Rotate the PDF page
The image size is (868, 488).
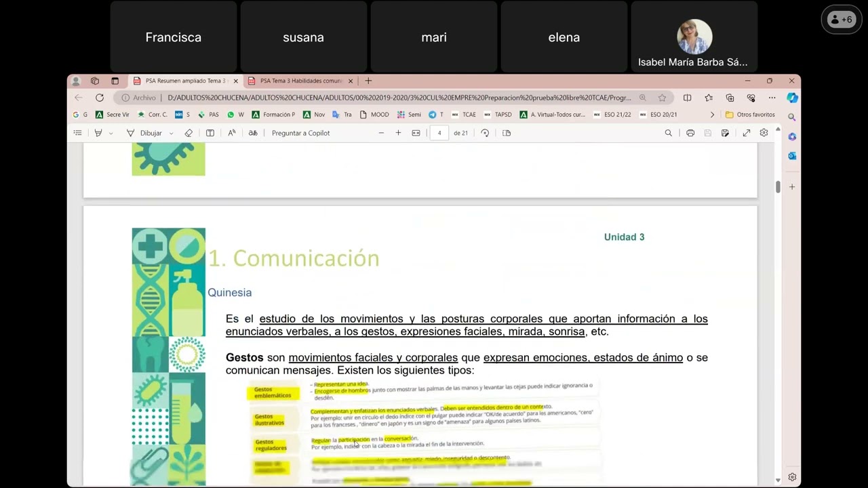485,133
